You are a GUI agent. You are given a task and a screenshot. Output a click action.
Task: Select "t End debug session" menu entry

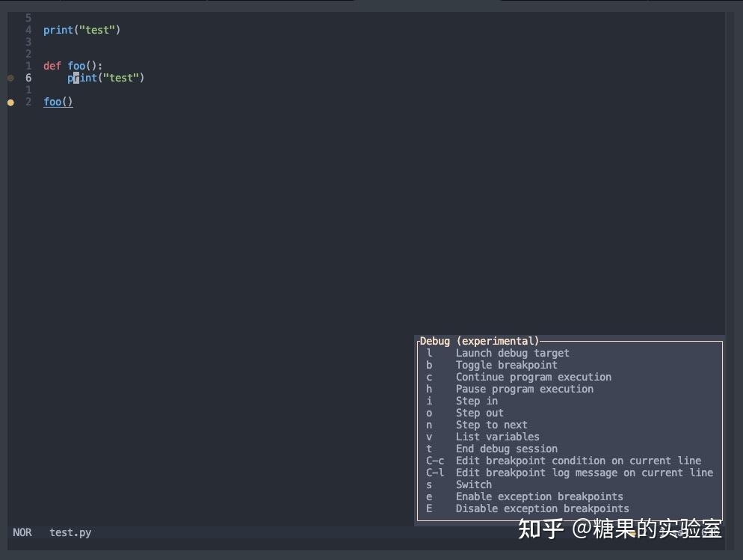pyautogui.click(x=506, y=449)
